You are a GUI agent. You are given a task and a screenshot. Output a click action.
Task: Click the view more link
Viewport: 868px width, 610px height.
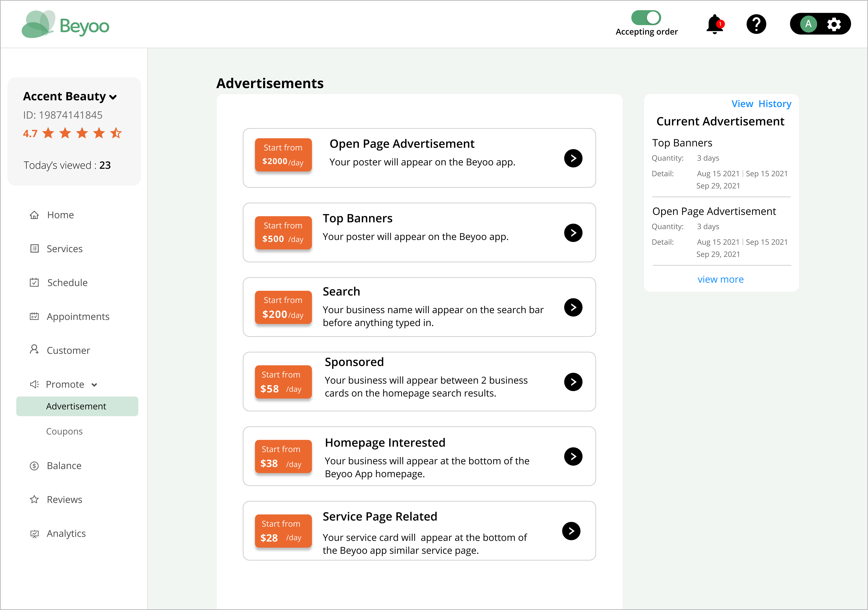[721, 279]
